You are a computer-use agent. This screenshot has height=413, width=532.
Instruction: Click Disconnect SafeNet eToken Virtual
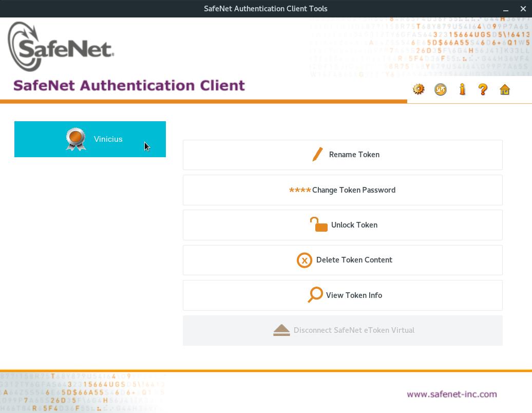click(x=343, y=330)
